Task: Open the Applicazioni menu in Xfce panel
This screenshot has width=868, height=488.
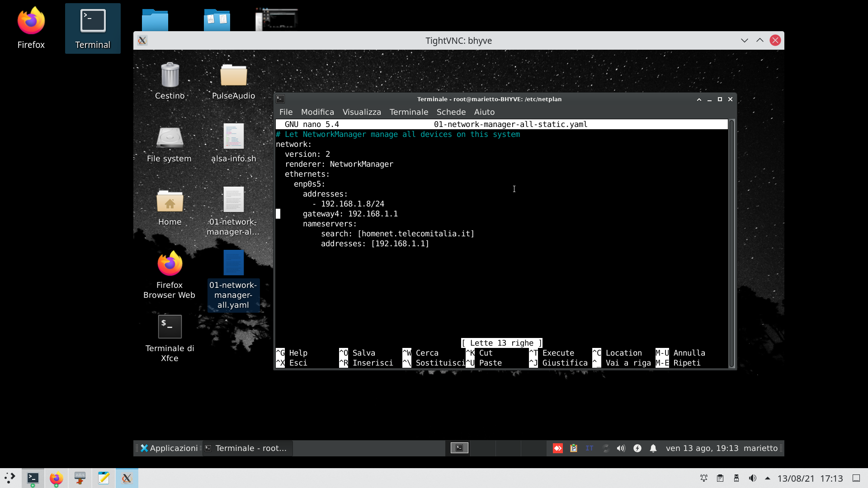Action: pos(169,448)
